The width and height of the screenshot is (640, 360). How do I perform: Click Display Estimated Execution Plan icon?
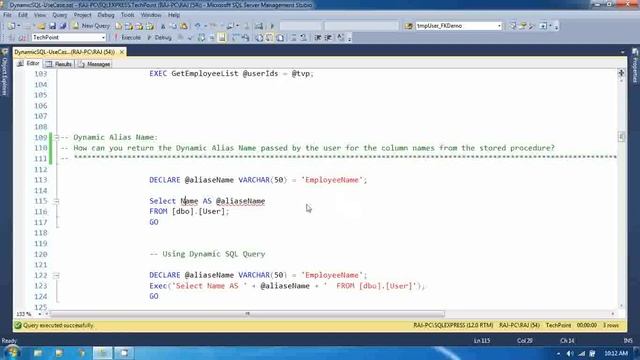tap(201, 38)
